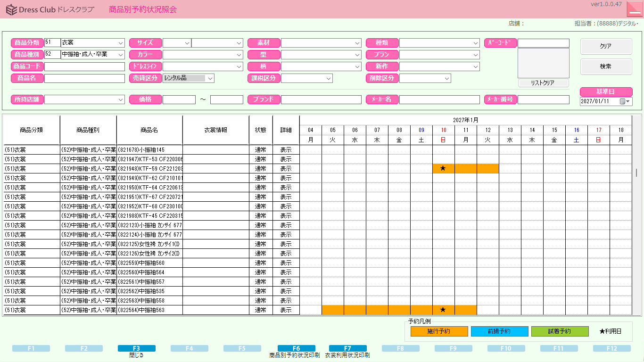
Task: Click the green 試着予約 legend swatch
Action: 560,331
